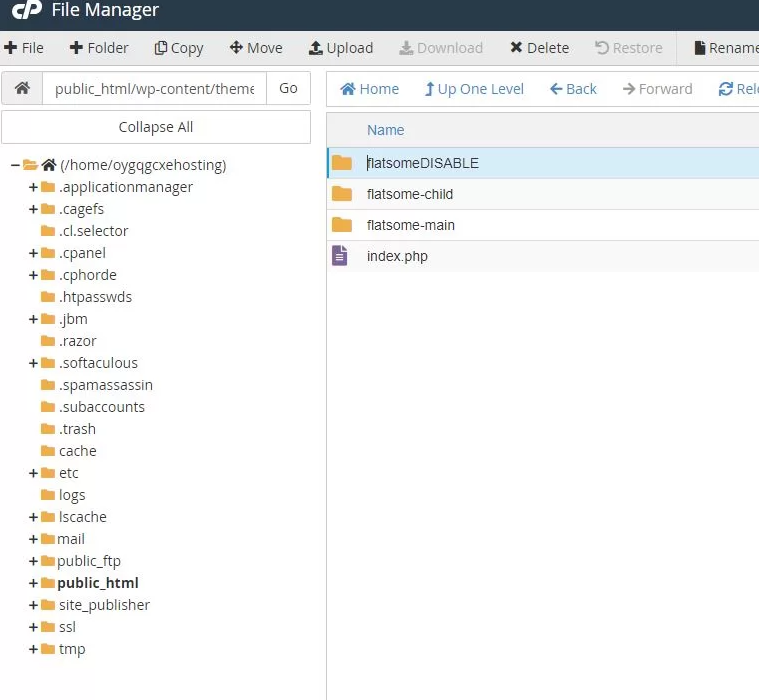Screen dimensions: 759x700
Task: Expand the mail folder
Action: pyautogui.click(x=33, y=539)
